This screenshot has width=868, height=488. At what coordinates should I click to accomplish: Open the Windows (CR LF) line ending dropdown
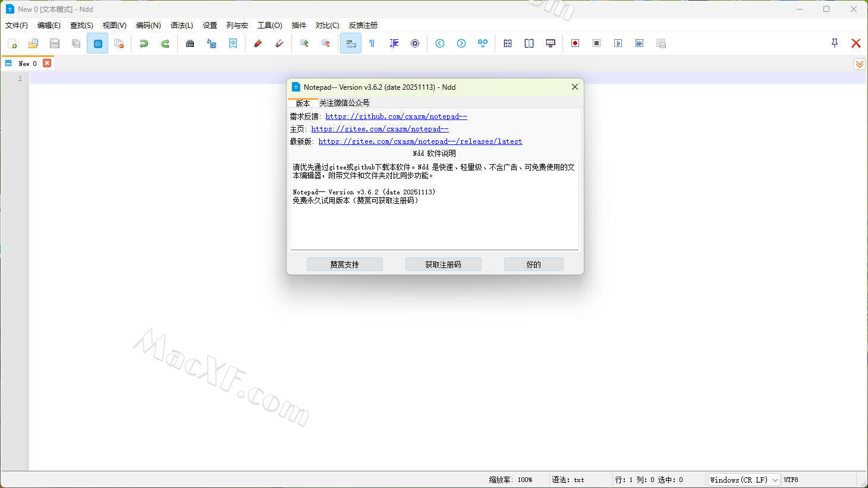[743, 480]
